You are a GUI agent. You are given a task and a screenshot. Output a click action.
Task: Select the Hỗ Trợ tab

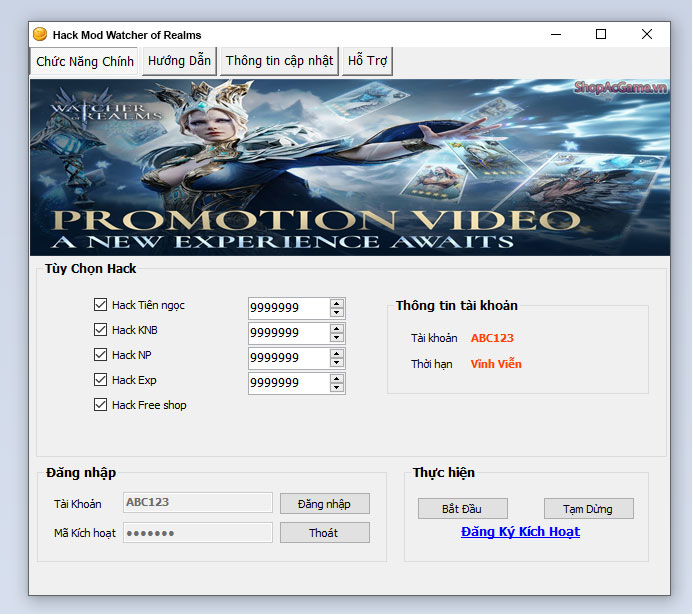click(367, 61)
